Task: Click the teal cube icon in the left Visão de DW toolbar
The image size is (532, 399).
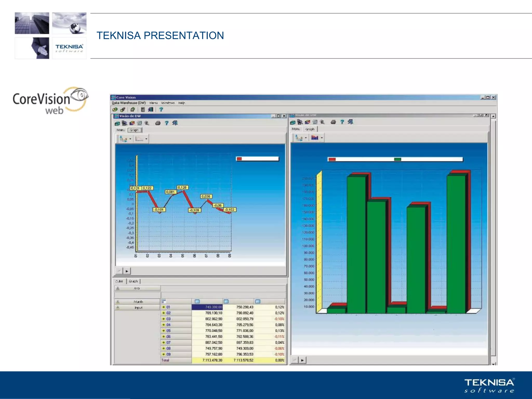Action: tap(117, 123)
